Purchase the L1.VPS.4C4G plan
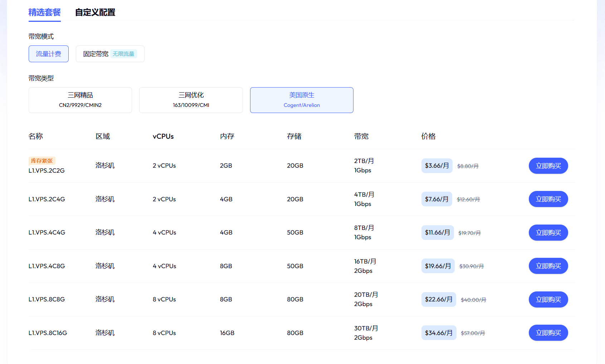The width and height of the screenshot is (605, 364). [548, 233]
